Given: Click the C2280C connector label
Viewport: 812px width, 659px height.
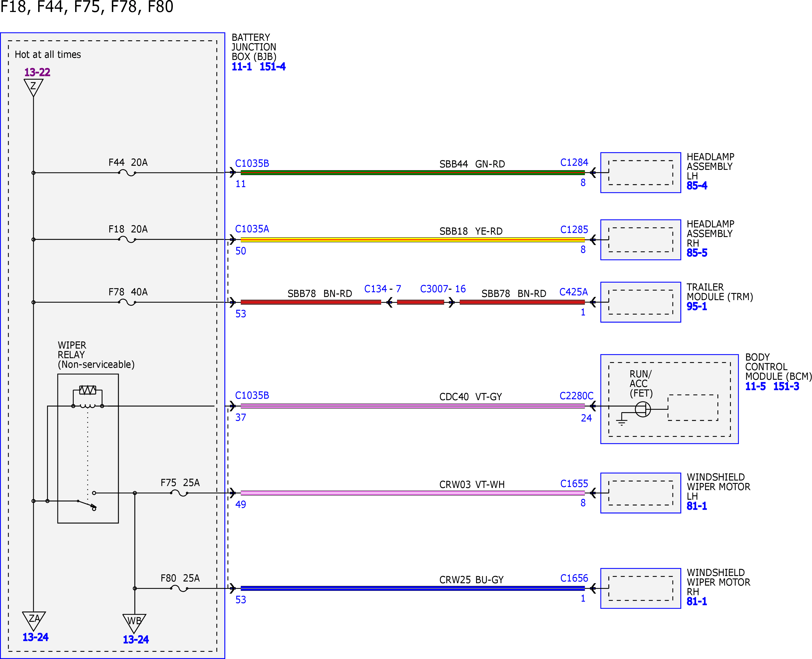Looking at the screenshot, I should click(576, 396).
